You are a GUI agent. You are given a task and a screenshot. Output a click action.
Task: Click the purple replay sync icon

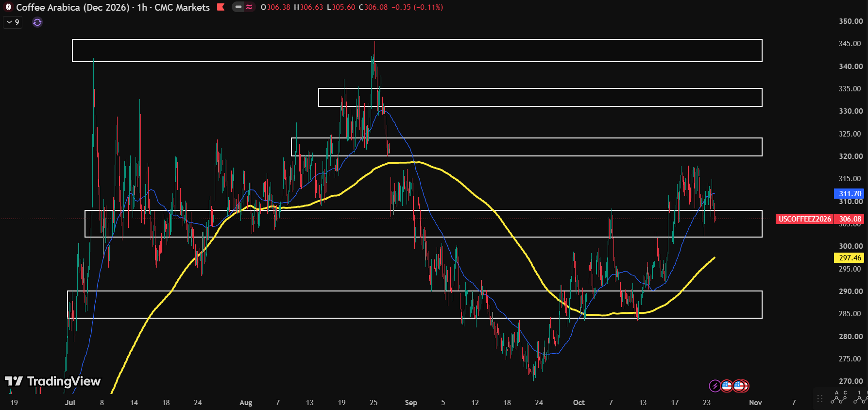pyautogui.click(x=37, y=22)
